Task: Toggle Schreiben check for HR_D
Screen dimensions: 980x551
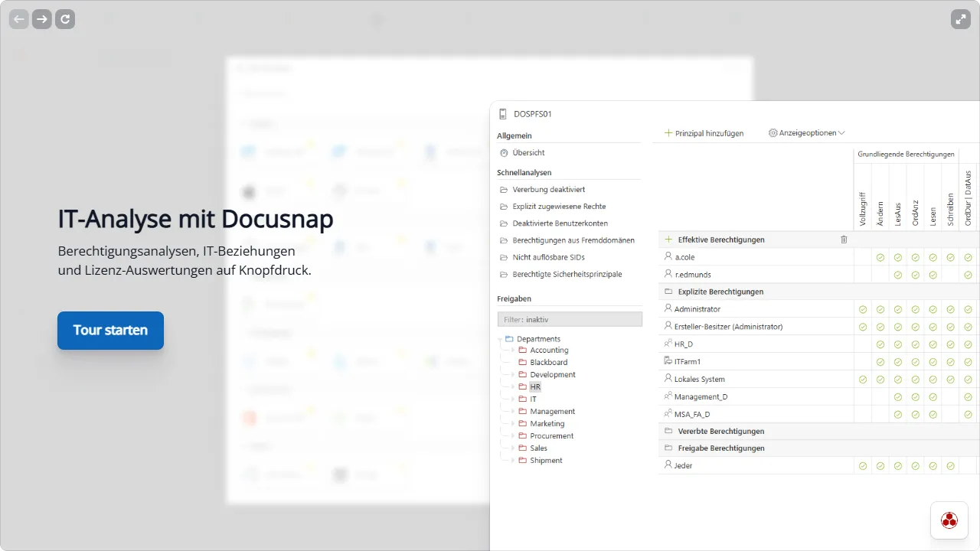Action: coord(950,344)
